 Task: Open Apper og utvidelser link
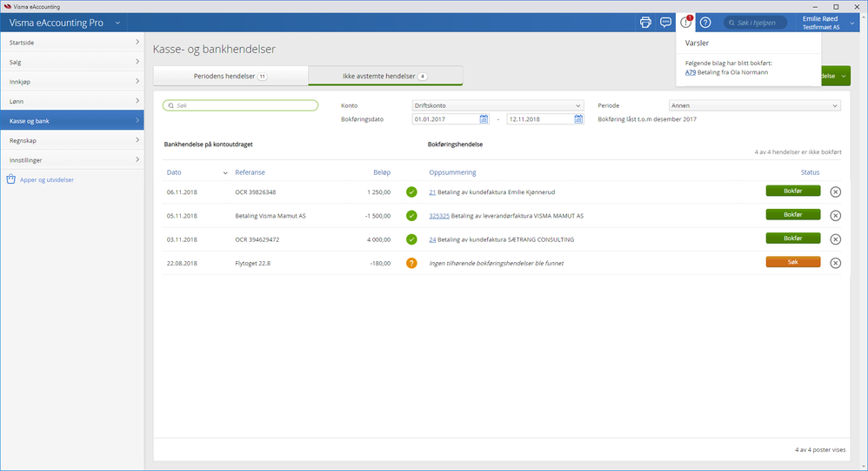tap(46, 179)
